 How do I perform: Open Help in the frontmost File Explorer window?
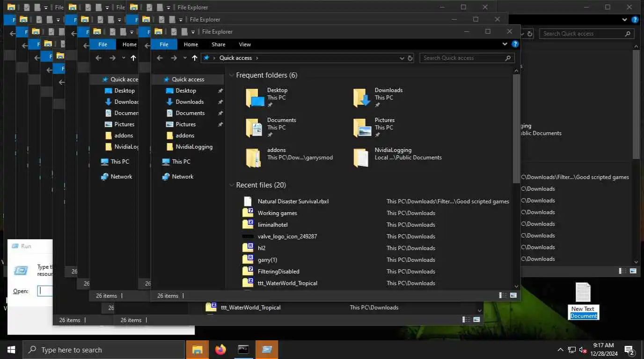515,44
